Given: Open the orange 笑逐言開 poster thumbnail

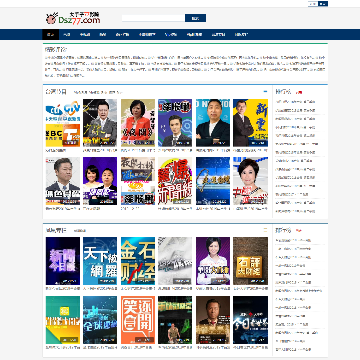Looking at the screenshot, I should pyautogui.click(x=138, y=320).
